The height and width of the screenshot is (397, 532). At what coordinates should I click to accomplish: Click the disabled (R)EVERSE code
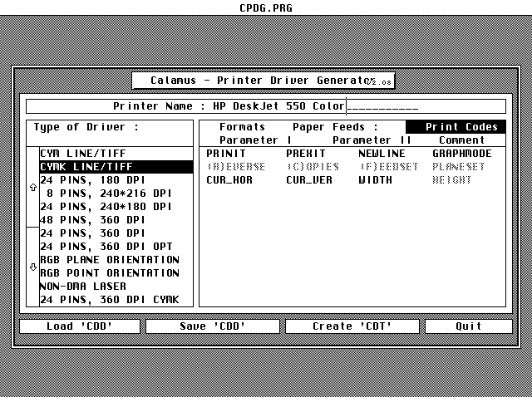(x=236, y=167)
